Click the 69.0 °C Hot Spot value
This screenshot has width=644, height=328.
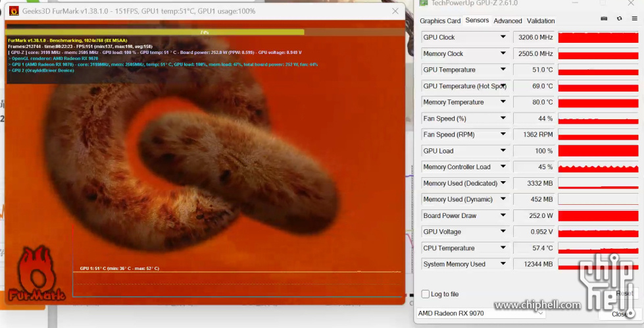533,86
